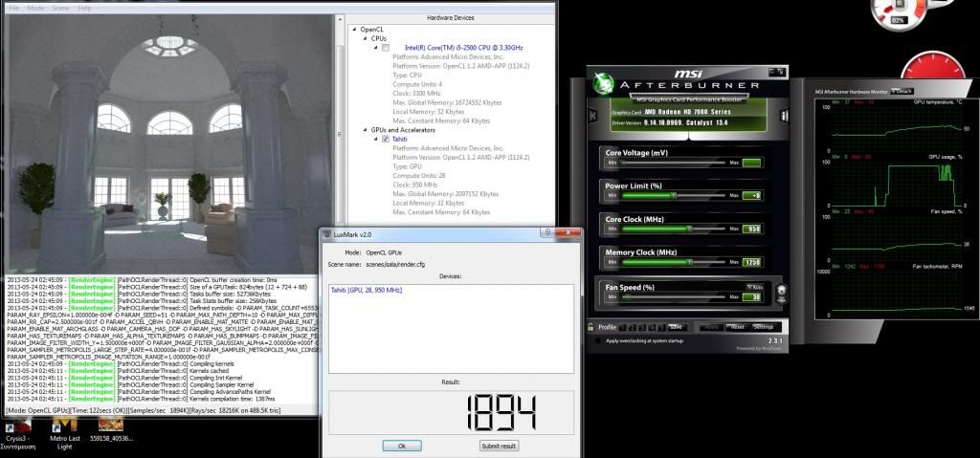Viewport: 980px width, 458px height.
Task: Open the Scene menu
Action: [x=59, y=8]
